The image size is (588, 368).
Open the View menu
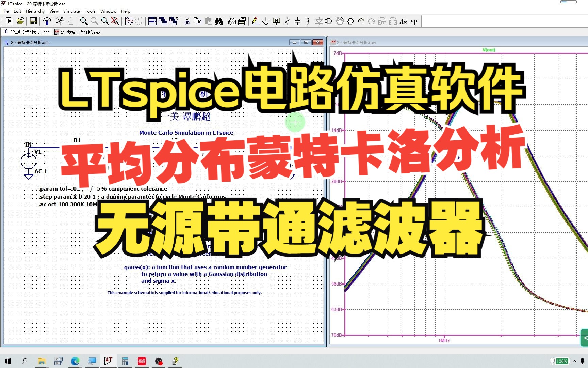(x=54, y=11)
